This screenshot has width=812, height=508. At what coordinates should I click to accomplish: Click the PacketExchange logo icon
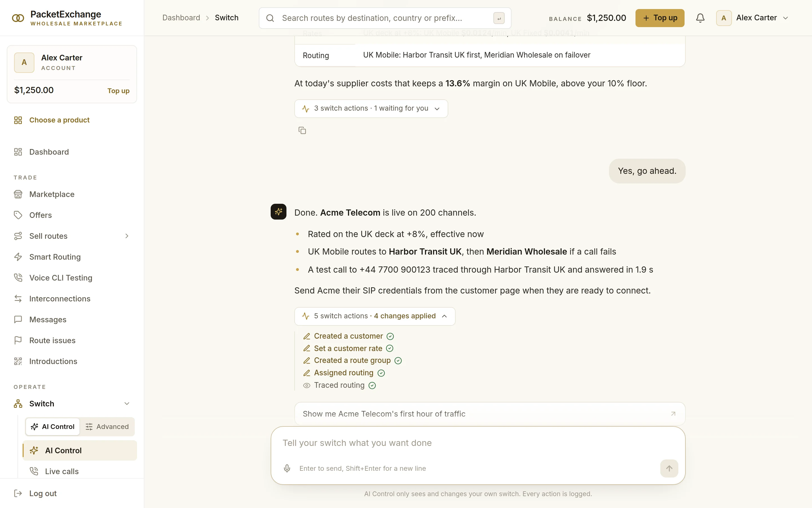(18, 18)
